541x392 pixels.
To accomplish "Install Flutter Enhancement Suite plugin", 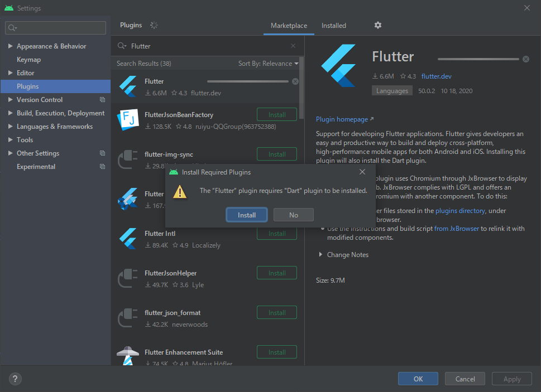I will (277, 352).
